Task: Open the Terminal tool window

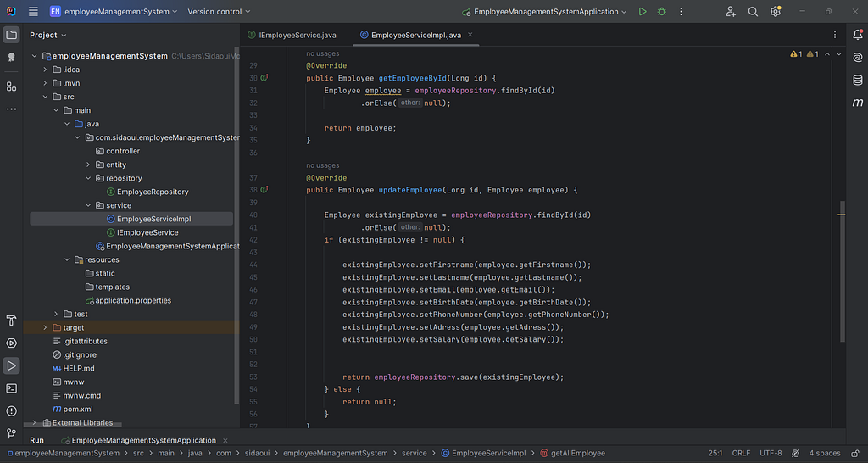Action: pyautogui.click(x=11, y=388)
